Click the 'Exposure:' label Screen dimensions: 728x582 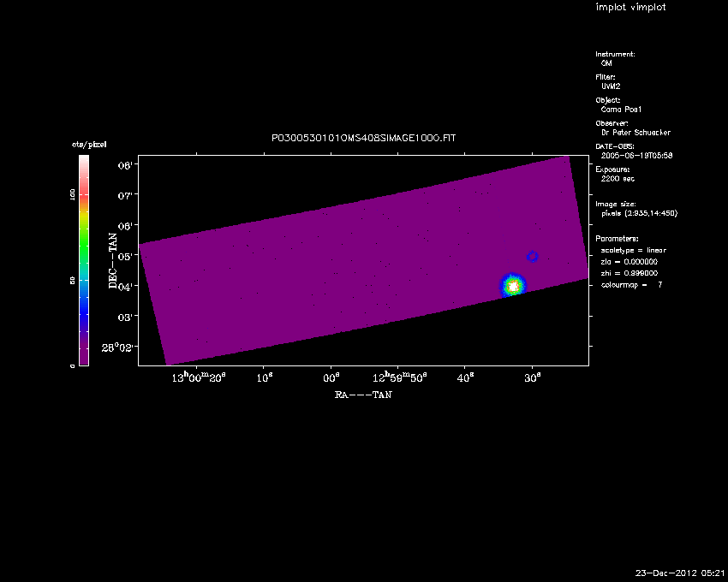[612, 169]
